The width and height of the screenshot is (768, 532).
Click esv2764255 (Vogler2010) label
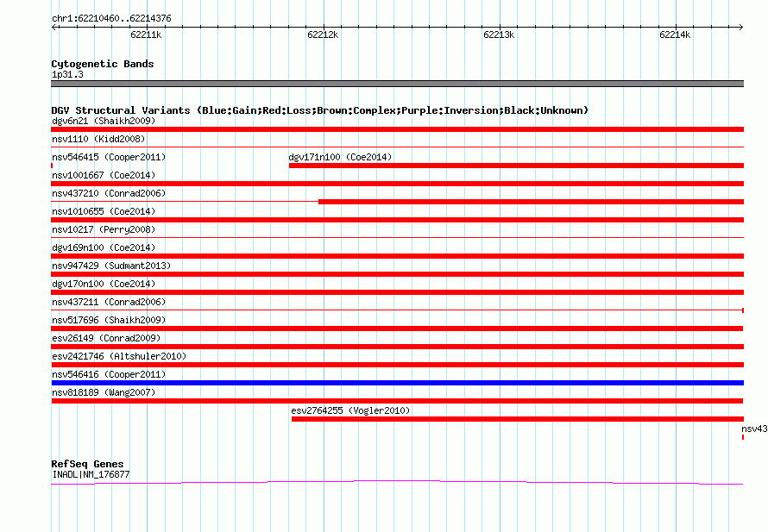coord(350,410)
